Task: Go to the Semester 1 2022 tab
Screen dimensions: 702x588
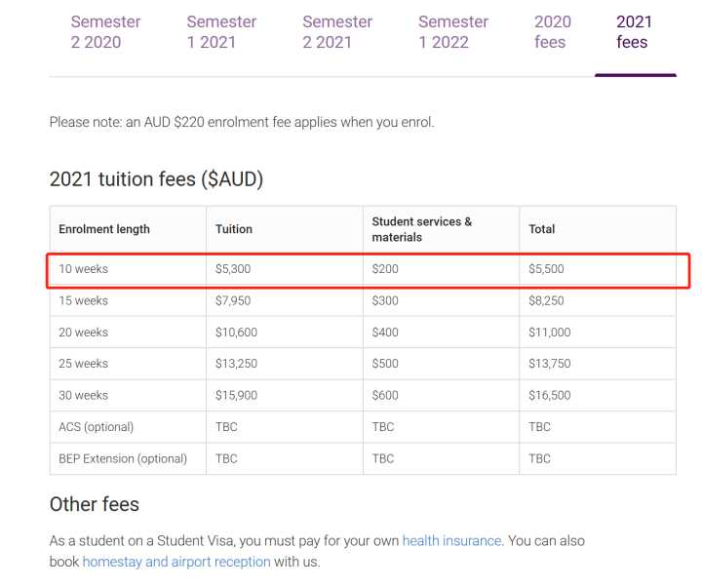Action: [453, 32]
